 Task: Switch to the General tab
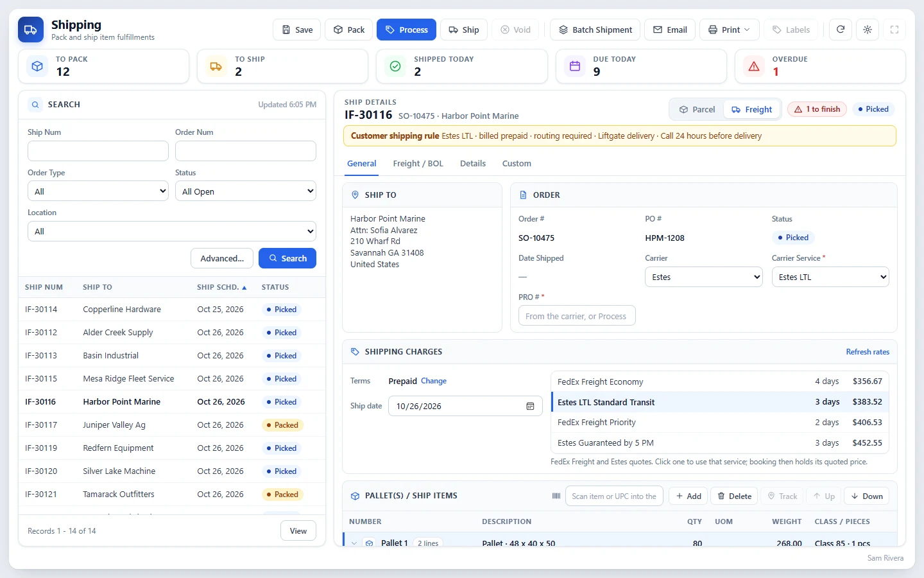[x=362, y=164]
